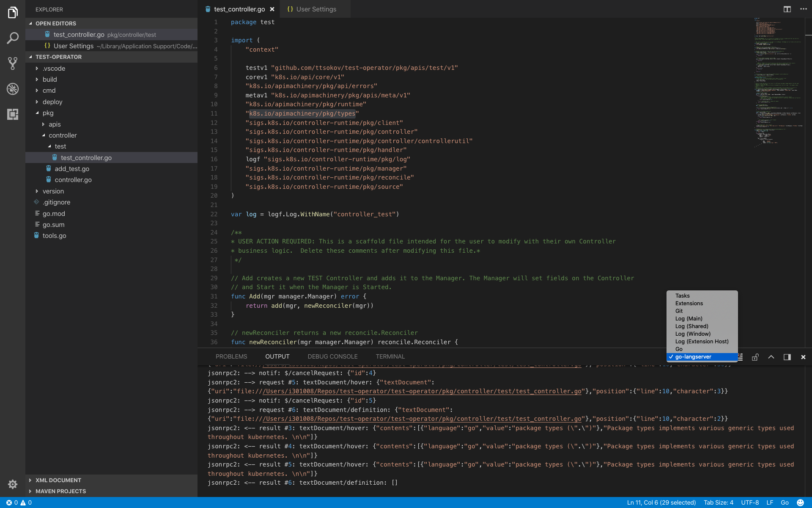Image resolution: width=812 pixels, height=508 pixels.
Task: Expand the .vscode folder
Action: point(54,68)
